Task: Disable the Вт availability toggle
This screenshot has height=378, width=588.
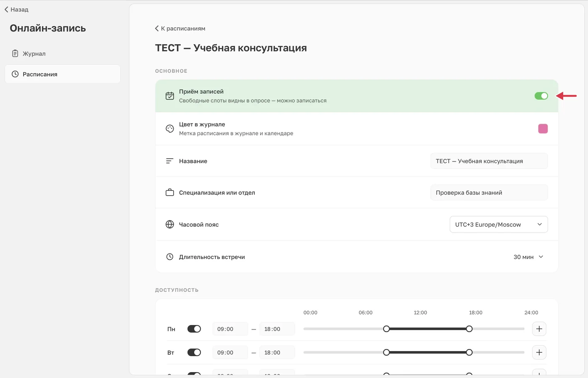Action: coord(194,352)
